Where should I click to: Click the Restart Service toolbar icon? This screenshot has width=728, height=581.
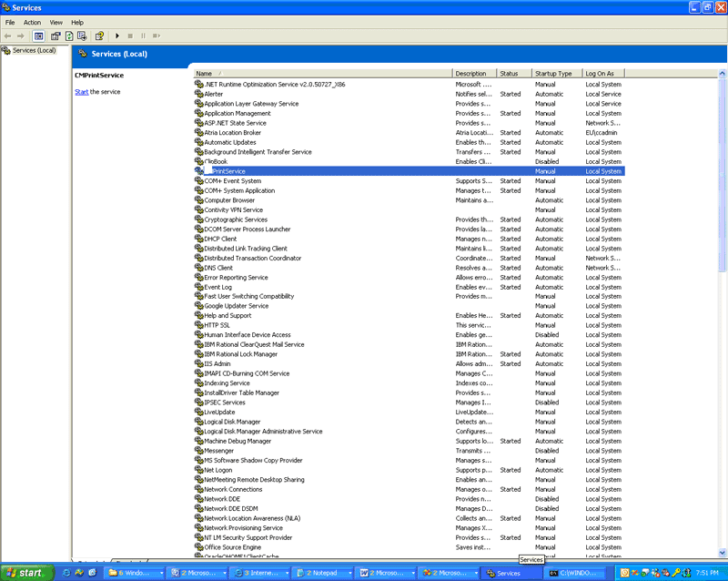pyautogui.click(x=157, y=36)
